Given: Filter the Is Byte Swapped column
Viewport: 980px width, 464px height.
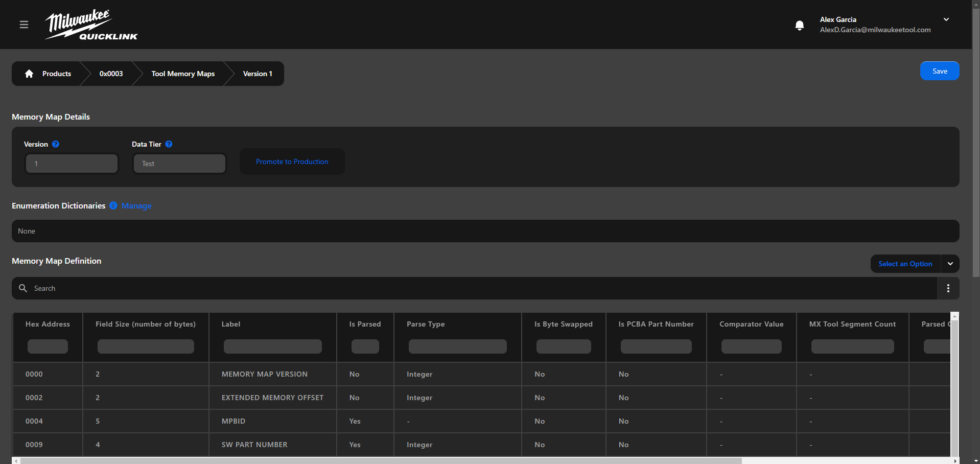Looking at the screenshot, I should coord(564,346).
